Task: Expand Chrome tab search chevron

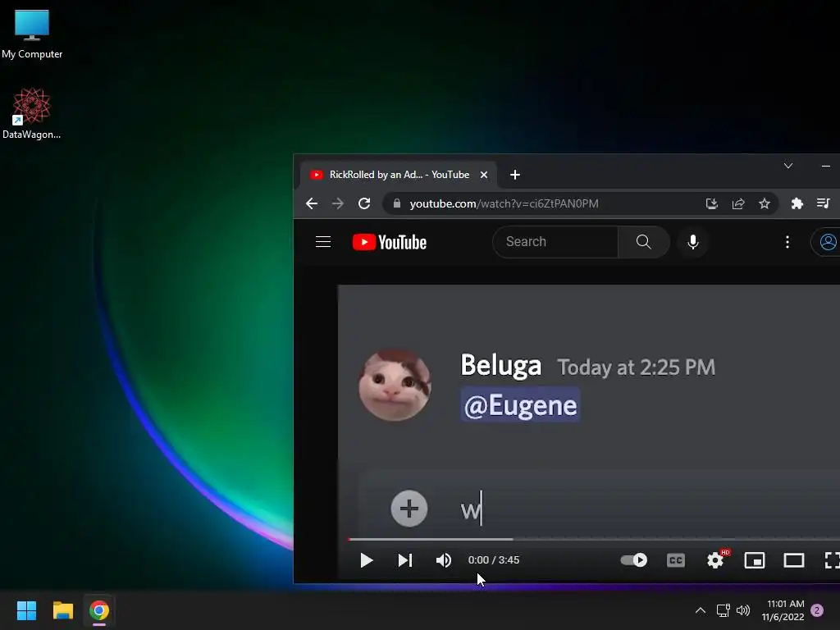Action: [788, 166]
